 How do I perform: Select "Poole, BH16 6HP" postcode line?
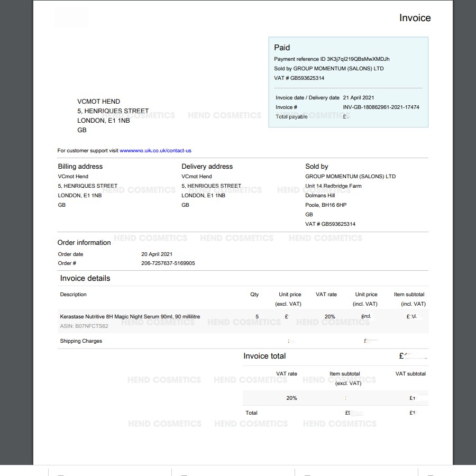point(326,205)
